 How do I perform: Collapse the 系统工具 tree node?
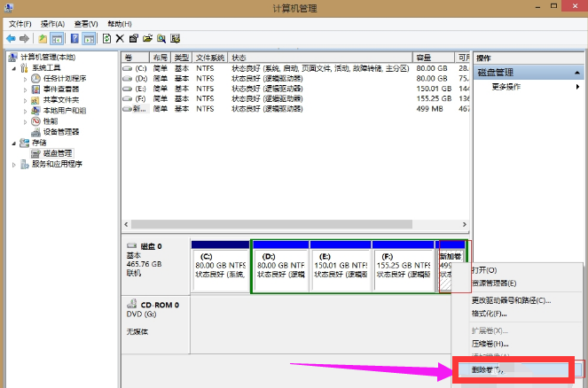pyautogui.click(x=13, y=68)
